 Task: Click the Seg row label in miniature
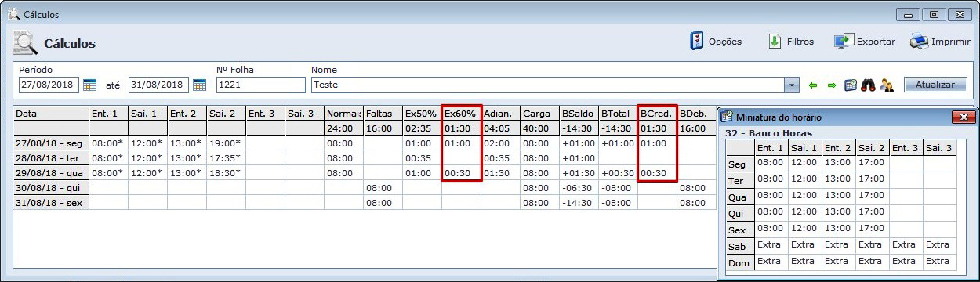[x=740, y=164]
